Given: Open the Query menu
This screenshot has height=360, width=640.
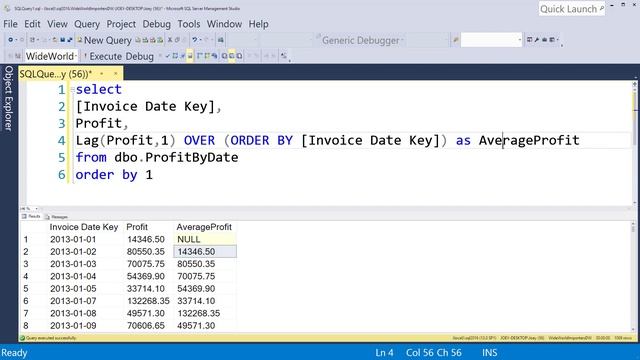Looking at the screenshot, I should coord(87,24).
